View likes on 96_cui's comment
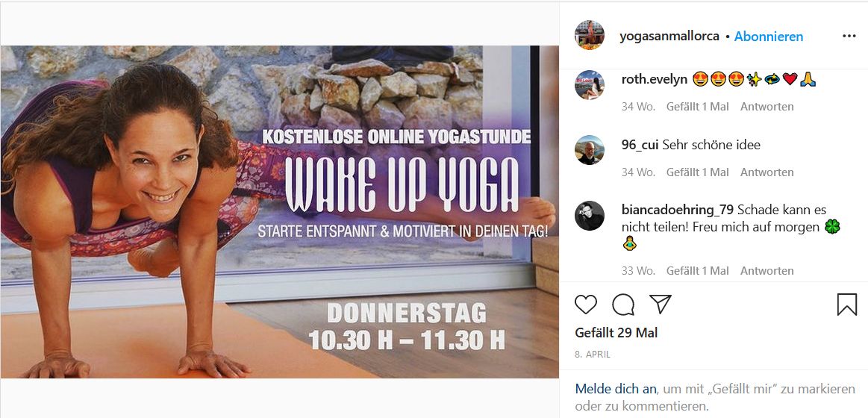The height and width of the screenshot is (418, 868). tap(698, 172)
